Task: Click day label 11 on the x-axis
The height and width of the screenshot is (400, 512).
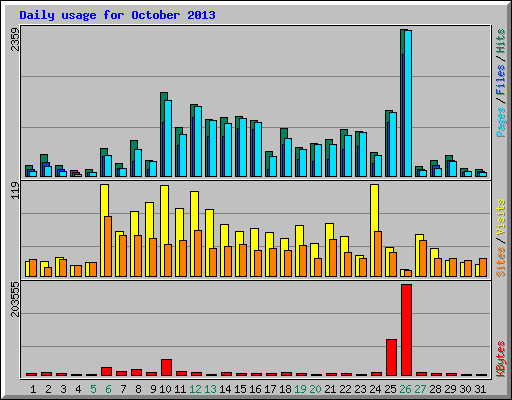Action: tap(180, 389)
